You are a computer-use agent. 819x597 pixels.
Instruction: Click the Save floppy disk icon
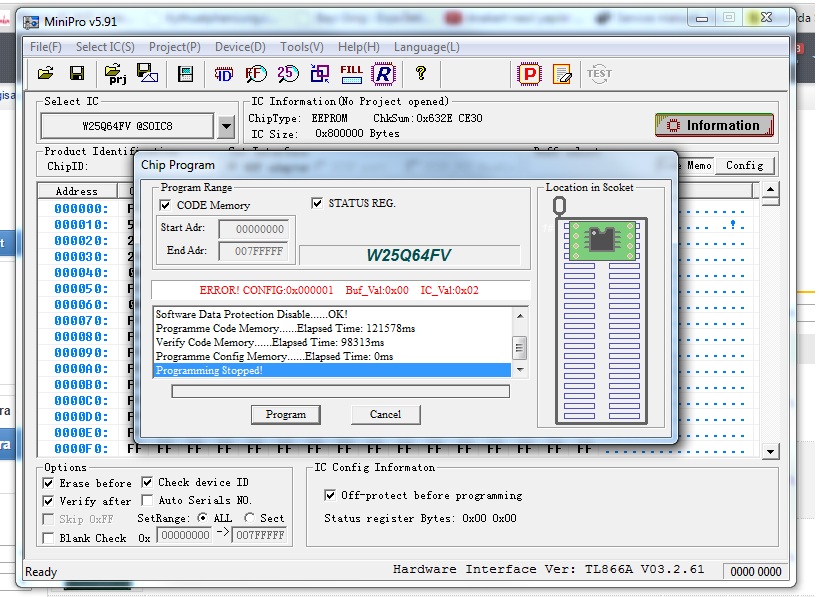click(x=76, y=73)
